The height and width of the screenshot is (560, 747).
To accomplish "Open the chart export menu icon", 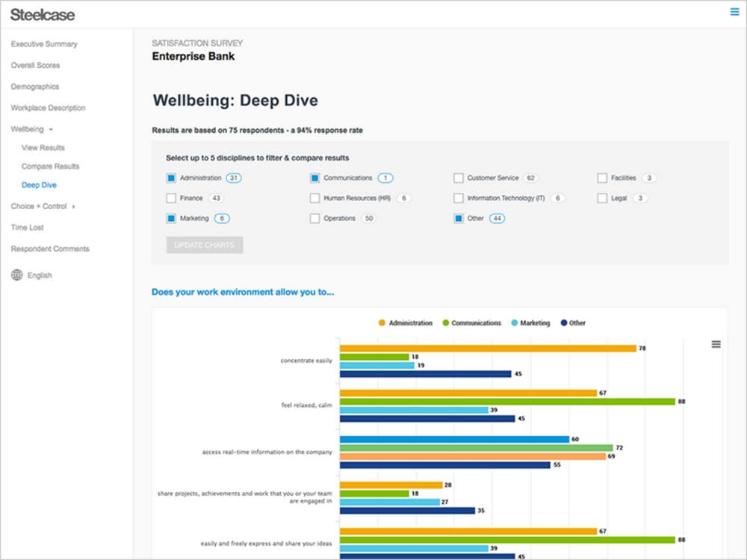I will tap(716, 344).
